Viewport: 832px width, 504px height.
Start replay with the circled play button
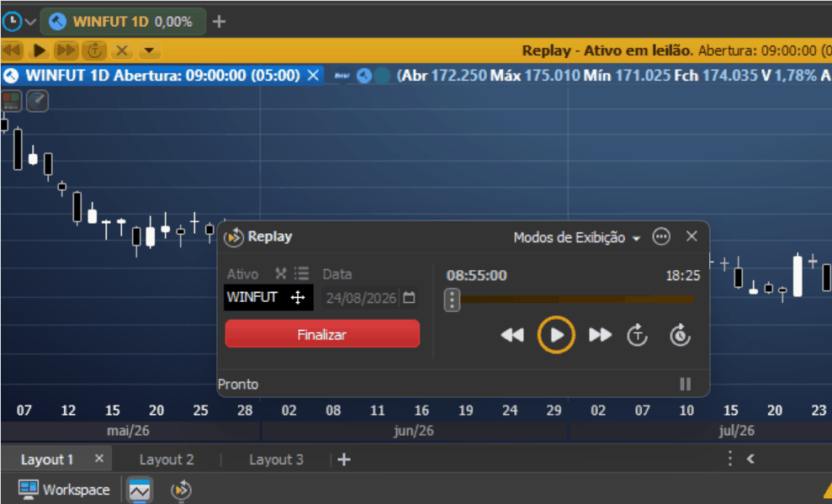point(555,335)
